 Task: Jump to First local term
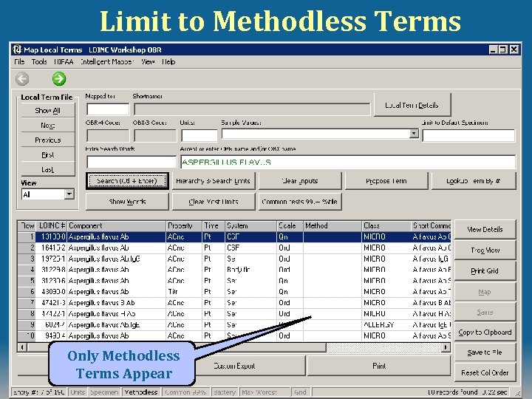[x=48, y=154]
